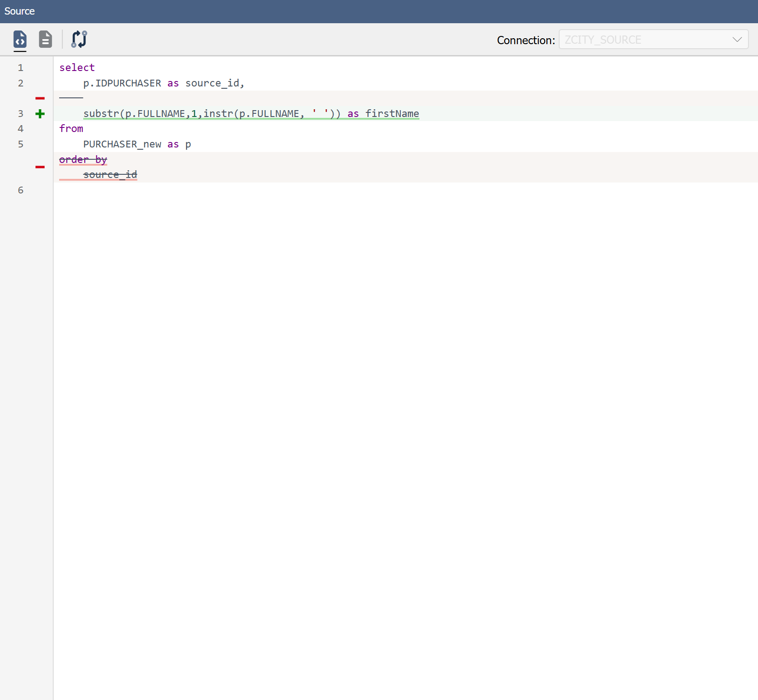
Task: Click line number 1 in gutter
Action: tap(20, 68)
